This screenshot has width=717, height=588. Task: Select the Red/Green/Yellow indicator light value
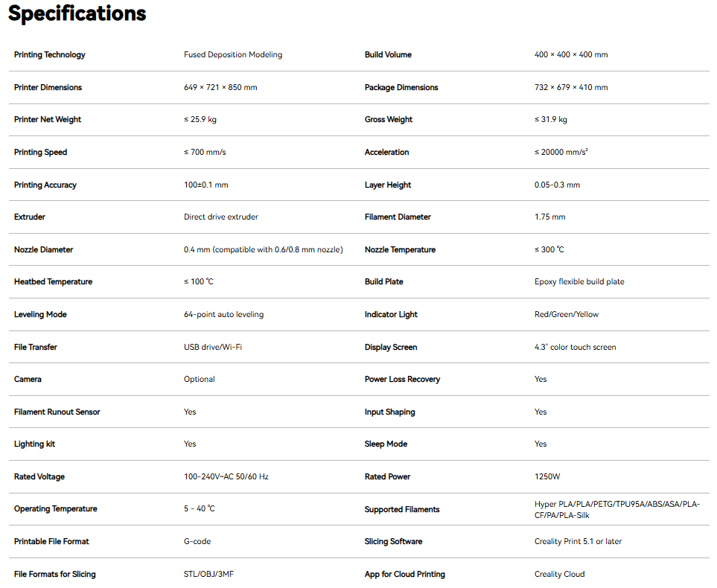(566, 315)
